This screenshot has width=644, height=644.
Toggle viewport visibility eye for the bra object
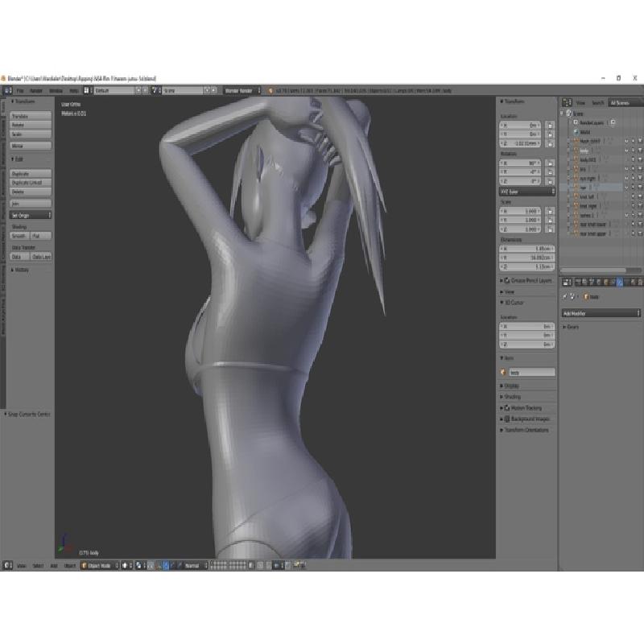(x=626, y=169)
